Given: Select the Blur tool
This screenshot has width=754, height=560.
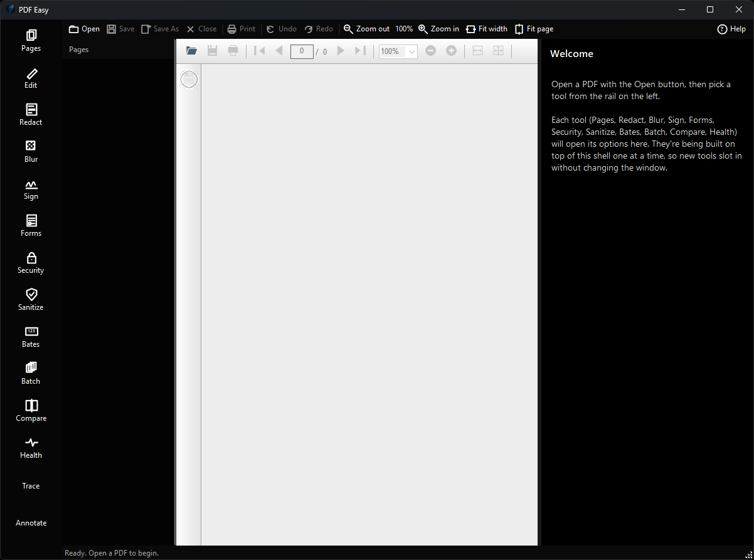Looking at the screenshot, I should [x=31, y=152].
